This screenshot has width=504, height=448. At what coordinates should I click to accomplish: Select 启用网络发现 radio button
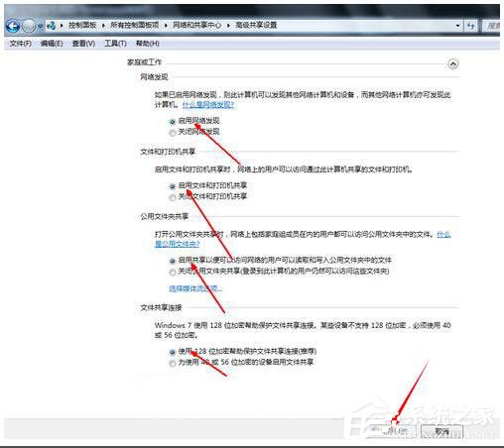(172, 122)
